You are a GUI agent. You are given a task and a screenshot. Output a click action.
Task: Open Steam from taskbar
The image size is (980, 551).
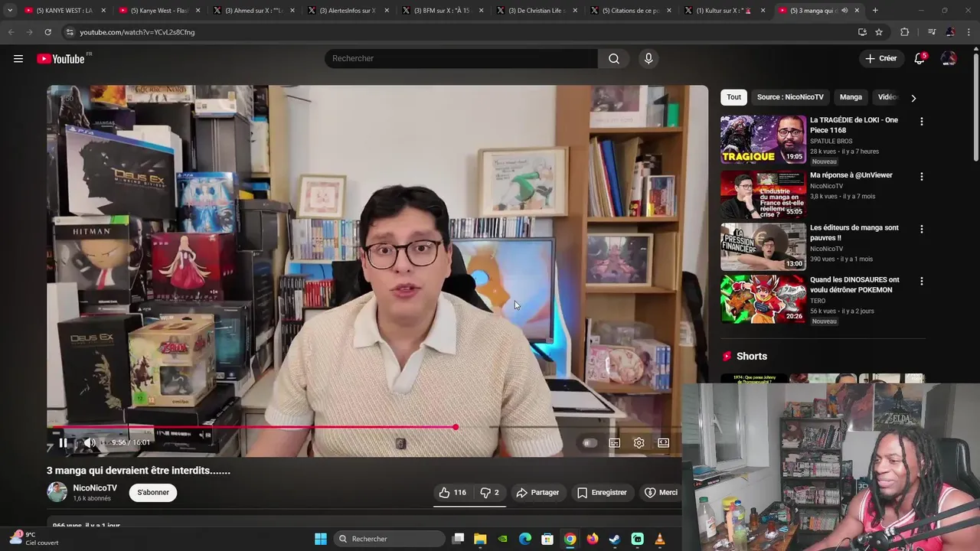click(x=615, y=539)
